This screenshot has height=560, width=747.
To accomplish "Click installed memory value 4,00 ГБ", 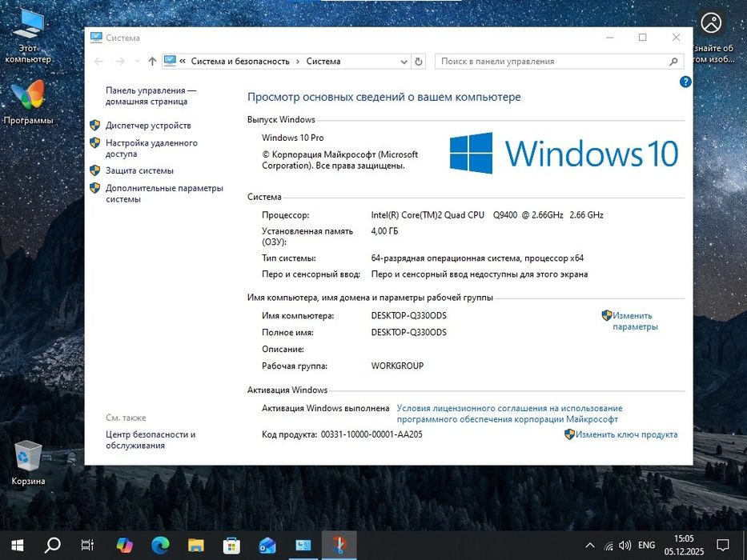I will 384,231.
